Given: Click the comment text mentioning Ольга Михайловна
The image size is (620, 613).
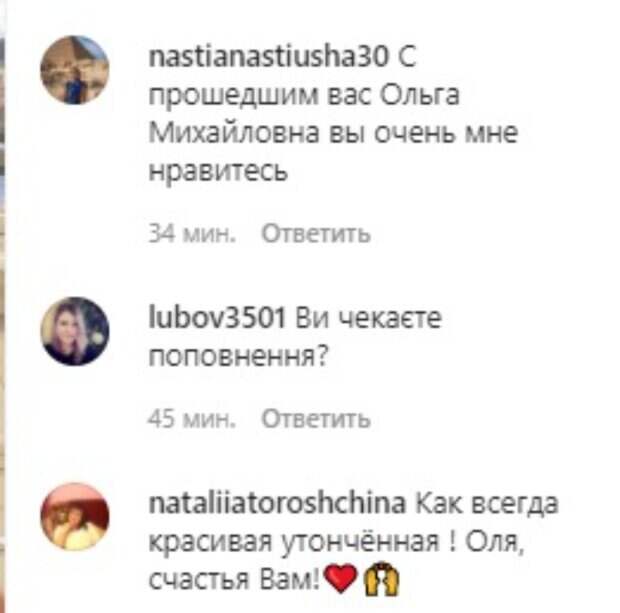Looking at the screenshot, I should click(x=333, y=114).
